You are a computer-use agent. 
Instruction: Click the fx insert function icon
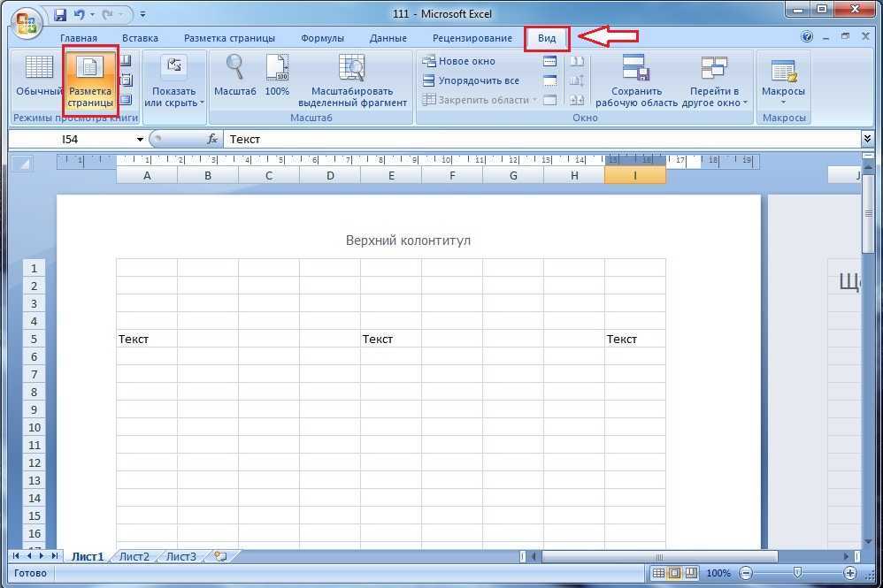tap(212, 139)
